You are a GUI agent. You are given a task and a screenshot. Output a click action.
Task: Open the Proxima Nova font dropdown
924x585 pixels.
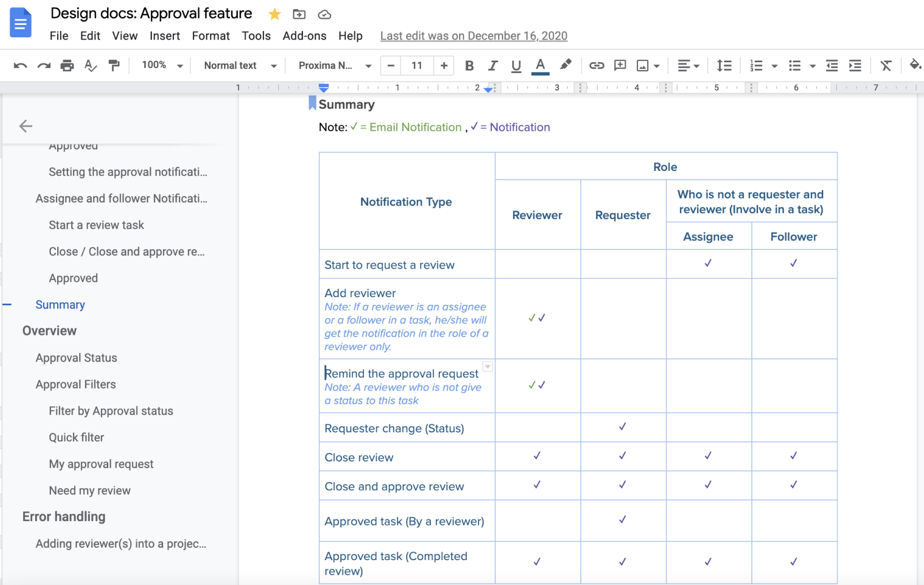(x=335, y=66)
